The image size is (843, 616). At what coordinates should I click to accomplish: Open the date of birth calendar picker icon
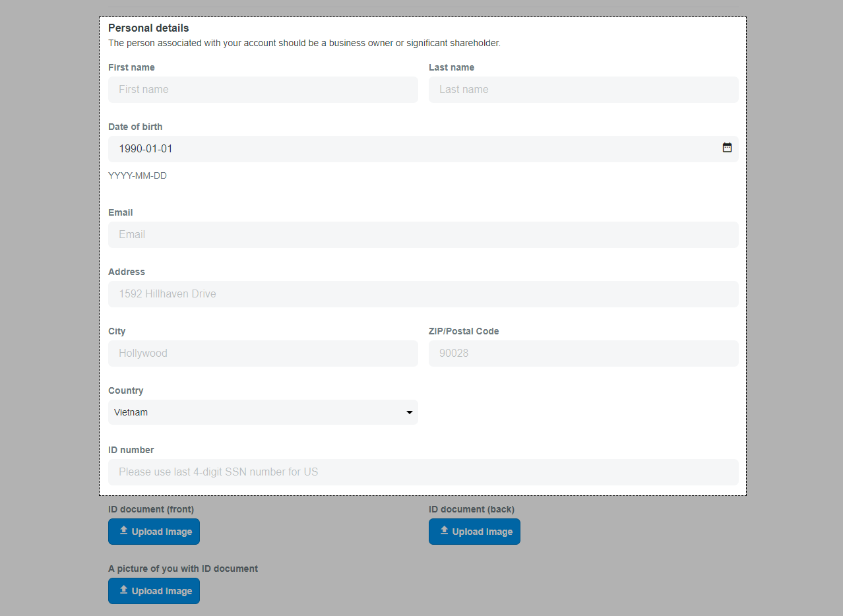727,148
